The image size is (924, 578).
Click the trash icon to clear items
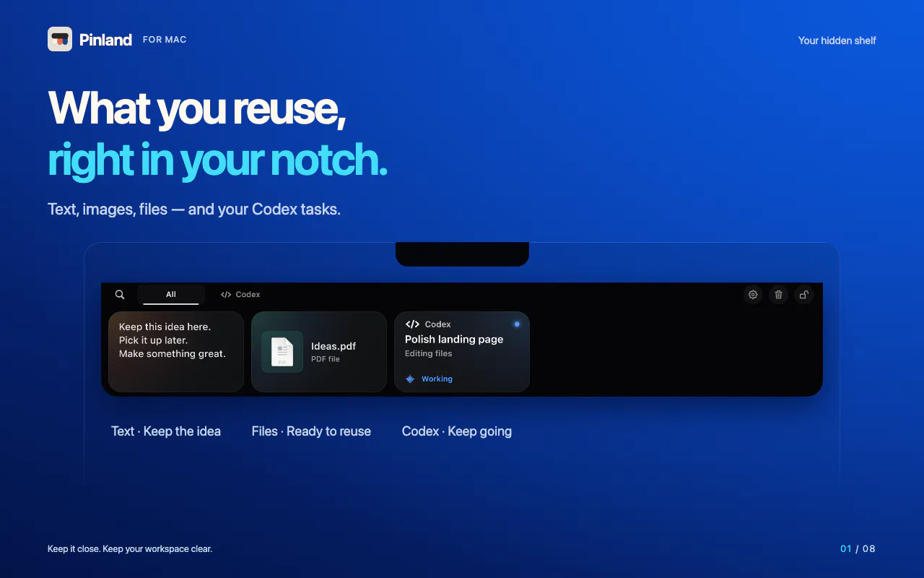click(x=778, y=294)
